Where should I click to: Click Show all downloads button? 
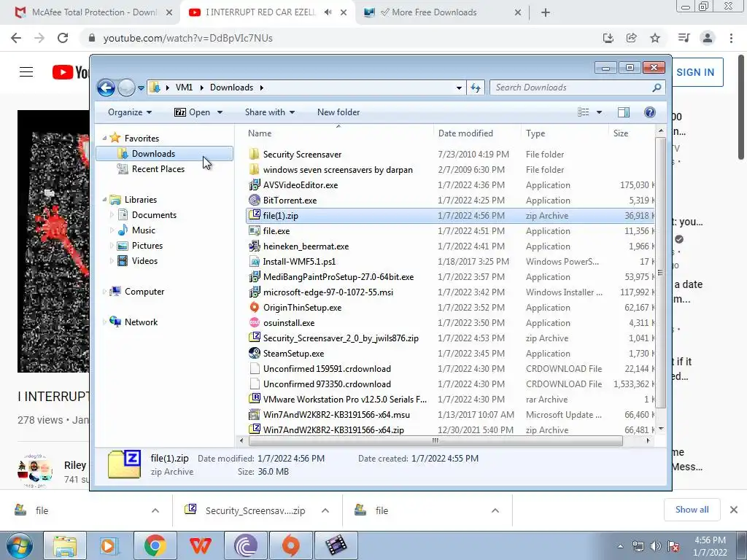[692, 510]
